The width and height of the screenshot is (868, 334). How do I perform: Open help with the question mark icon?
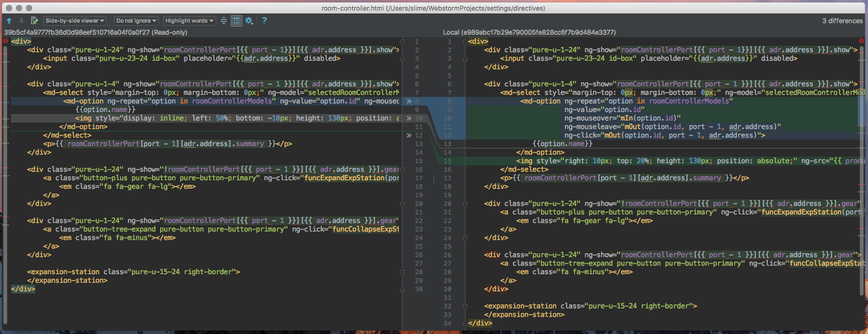coord(264,21)
